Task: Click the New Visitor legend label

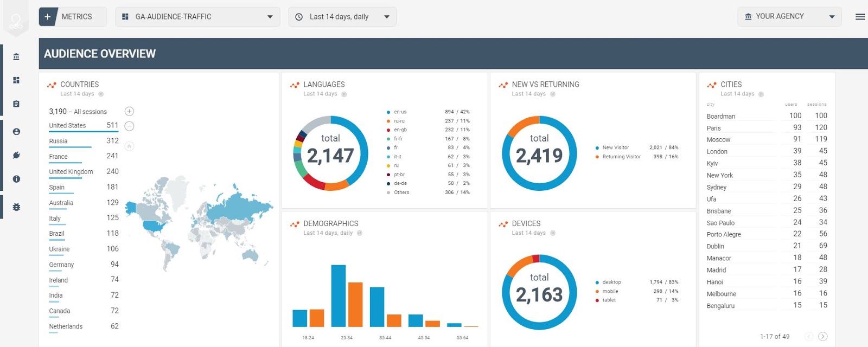Action: click(x=616, y=148)
